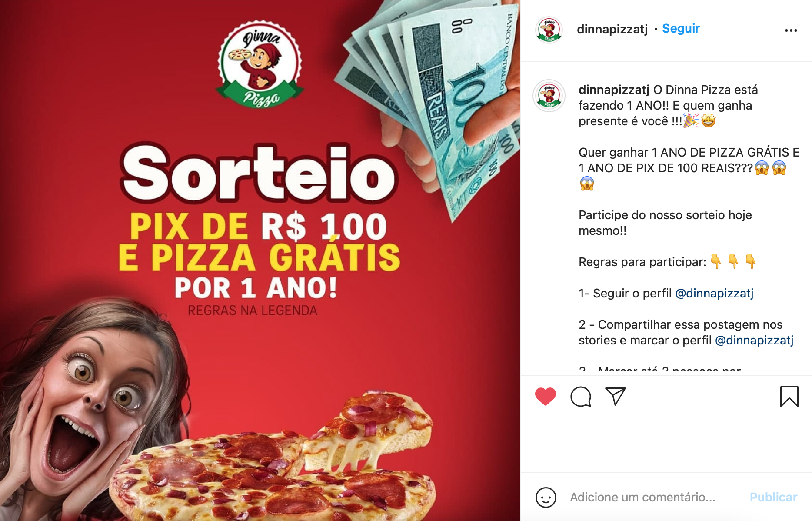
Task: Share post using paper plane icon
Action: (616, 396)
